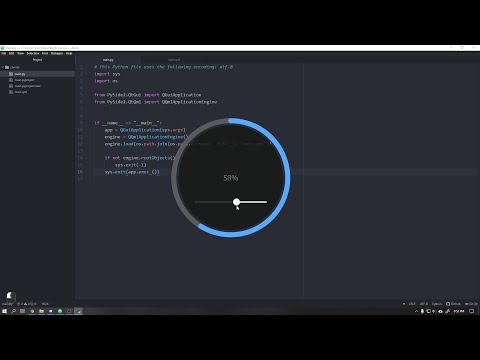Viewport: 480px width, 360px height.
Task: Click line number 16 in gutter
Action: click(80, 172)
